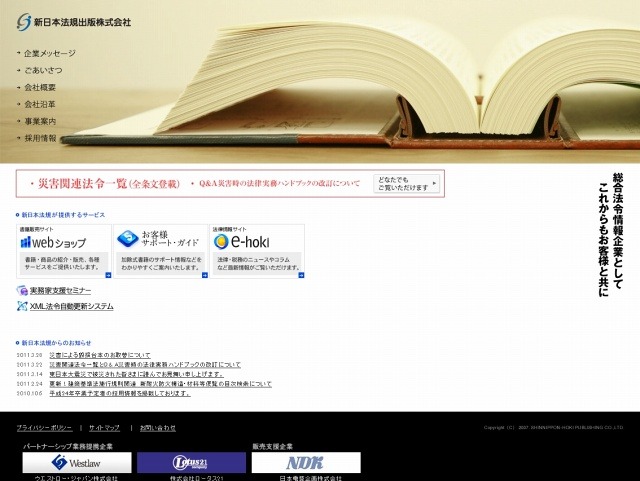Screen dimensions: 640x481
Task: Open the お問い合わせ footer link
Action: pyautogui.click(x=158, y=428)
